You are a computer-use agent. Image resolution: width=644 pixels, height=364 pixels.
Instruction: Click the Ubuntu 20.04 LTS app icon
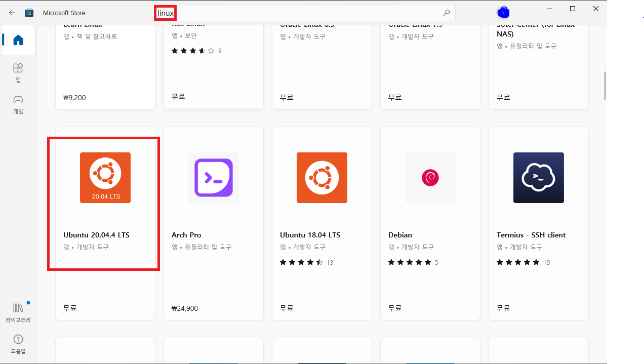pyautogui.click(x=105, y=178)
